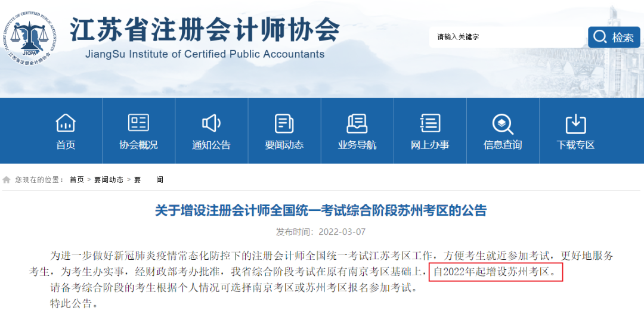This screenshot has width=644, height=314.
Task: Select the 要闻动态 document icon
Action: (284, 123)
